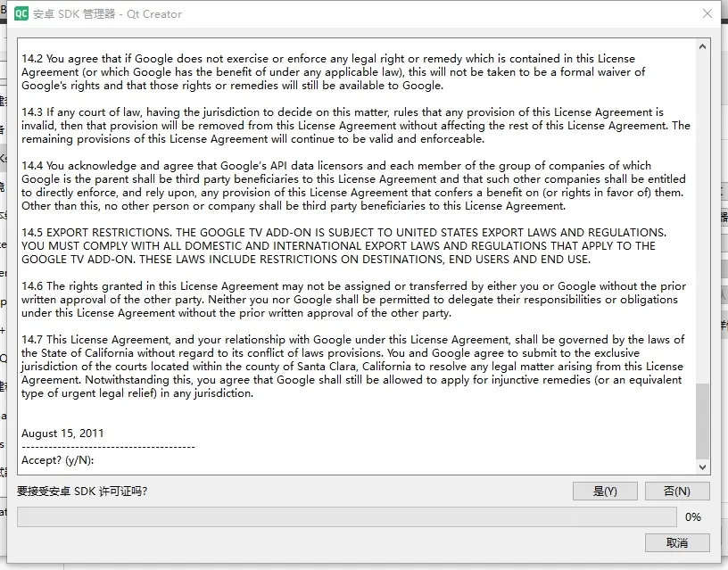Click the 0% progress label
The width and height of the screenshot is (728, 570).
pyautogui.click(x=692, y=517)
